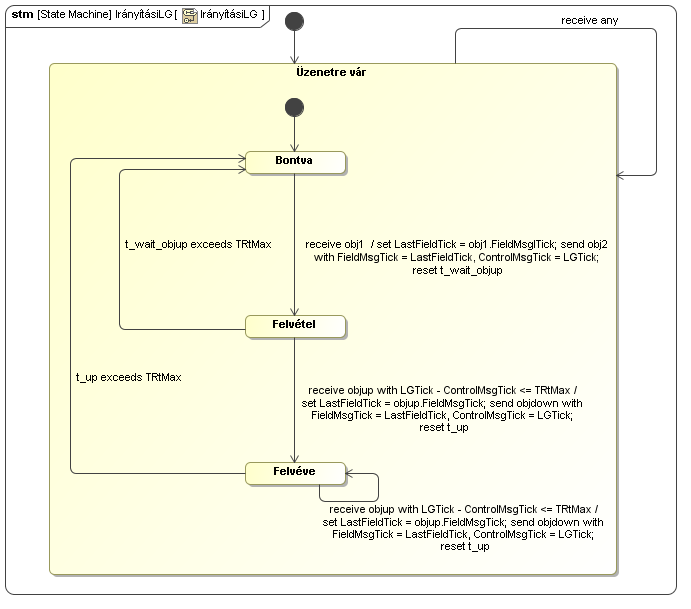Select 't_wait_objup exceeds TRtMax' transition label

(198, 244)
